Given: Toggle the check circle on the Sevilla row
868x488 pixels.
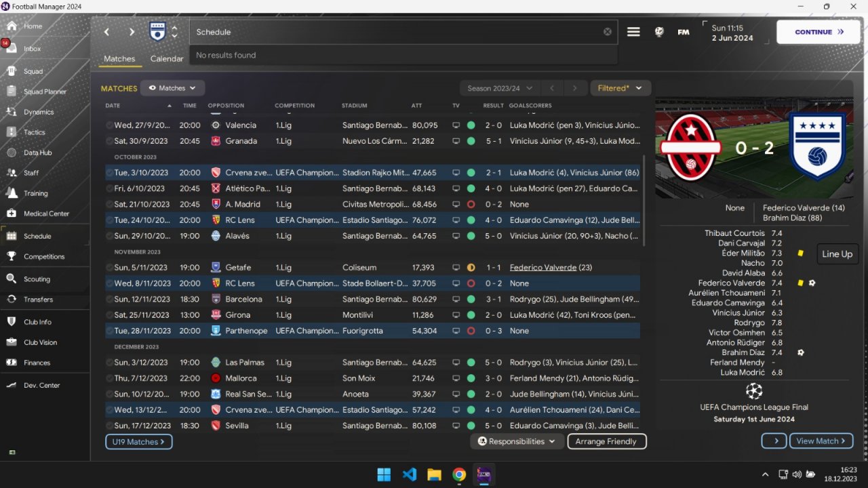Looking at the screenshot, I should tap(109, 426).
